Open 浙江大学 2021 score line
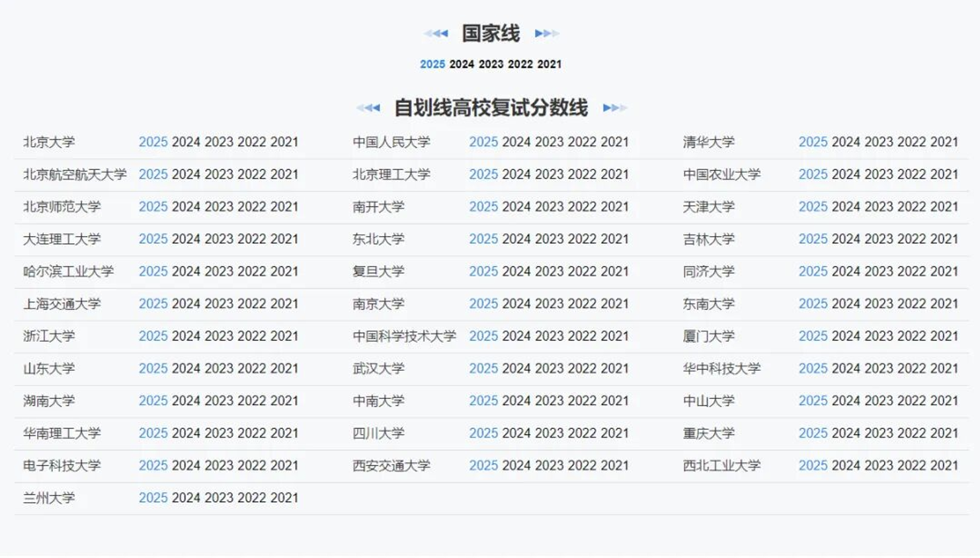 [x=284, y=337]
